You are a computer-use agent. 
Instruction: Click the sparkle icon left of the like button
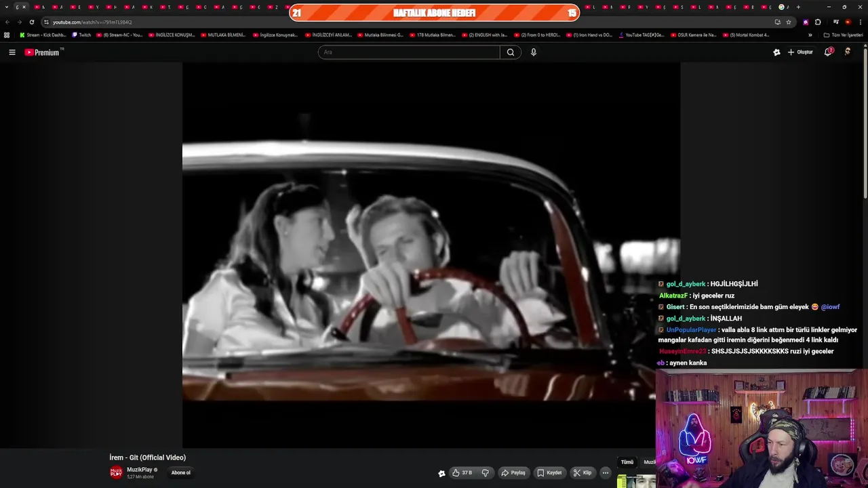[x=441, y=474]
